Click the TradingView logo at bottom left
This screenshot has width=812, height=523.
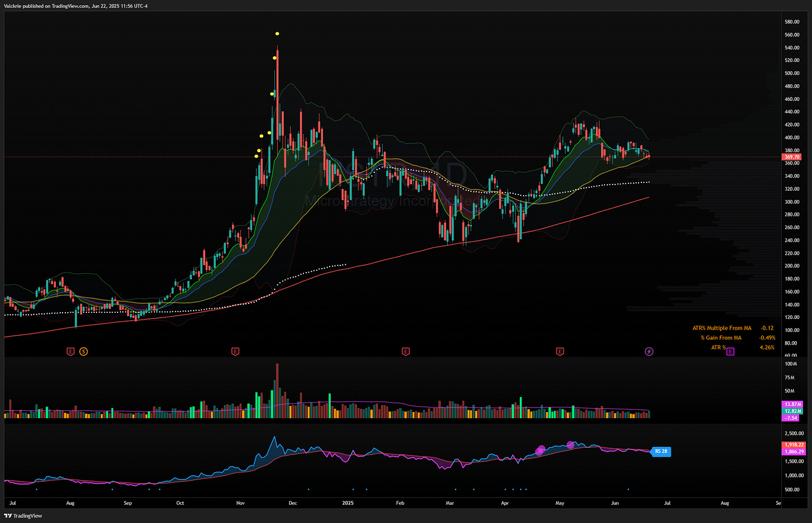(23, 516)
